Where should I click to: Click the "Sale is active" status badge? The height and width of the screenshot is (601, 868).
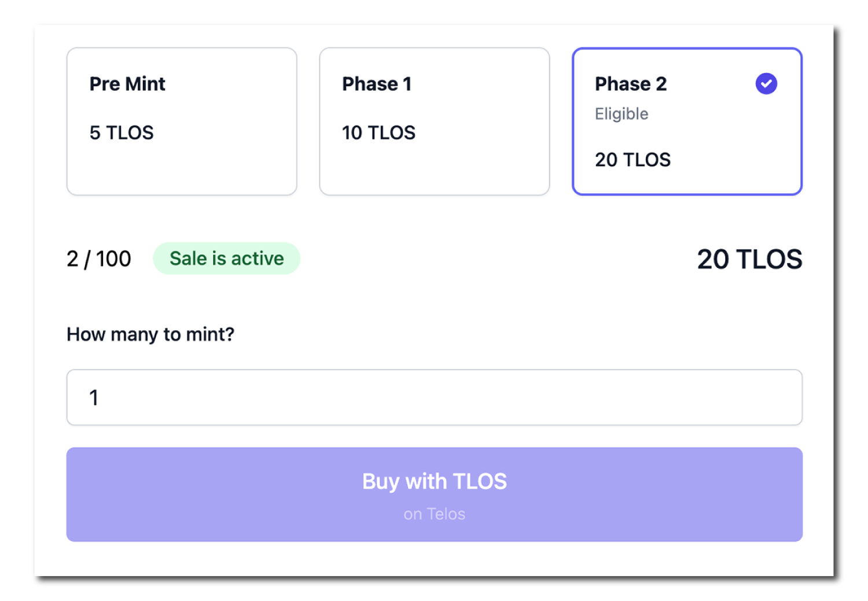226,259
